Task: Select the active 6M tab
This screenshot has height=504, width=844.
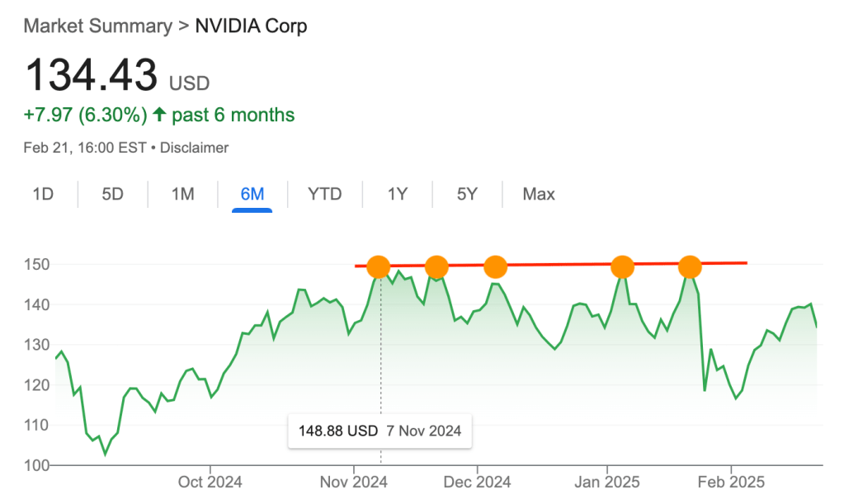Action: pos(252,195)
